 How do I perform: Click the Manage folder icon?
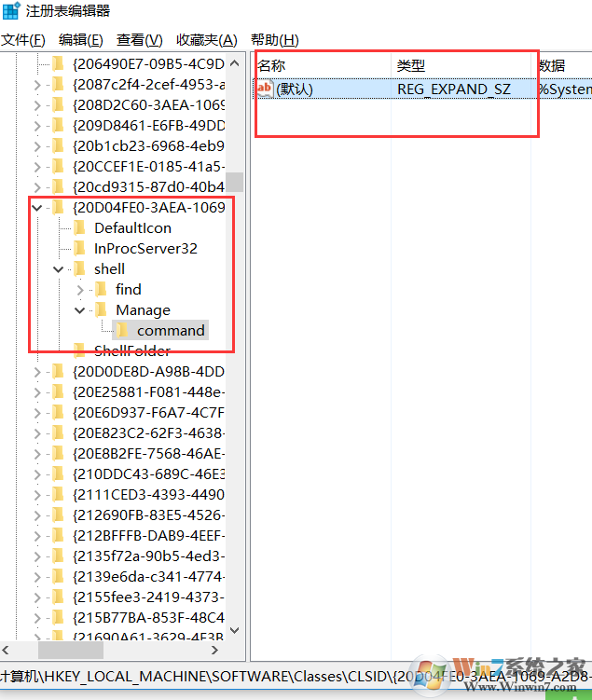(101, 310)
